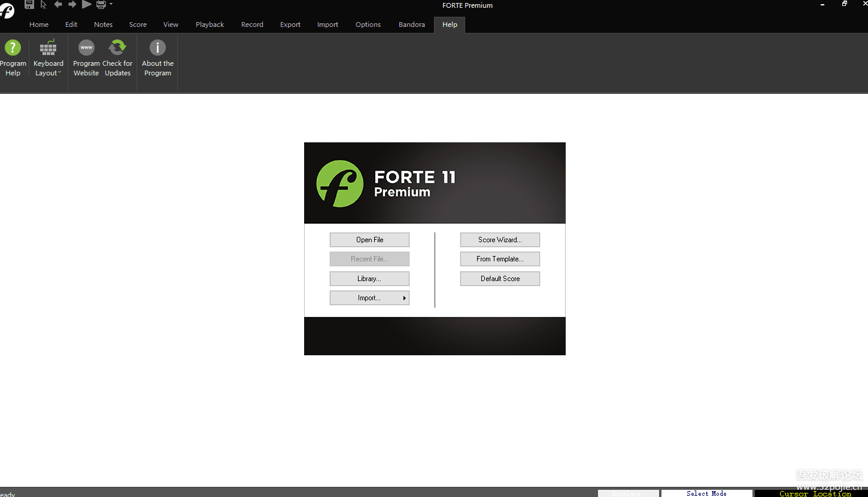Visit the Program Website
Image resolution: width=868 pixels, height=497 pixels.
86,58
